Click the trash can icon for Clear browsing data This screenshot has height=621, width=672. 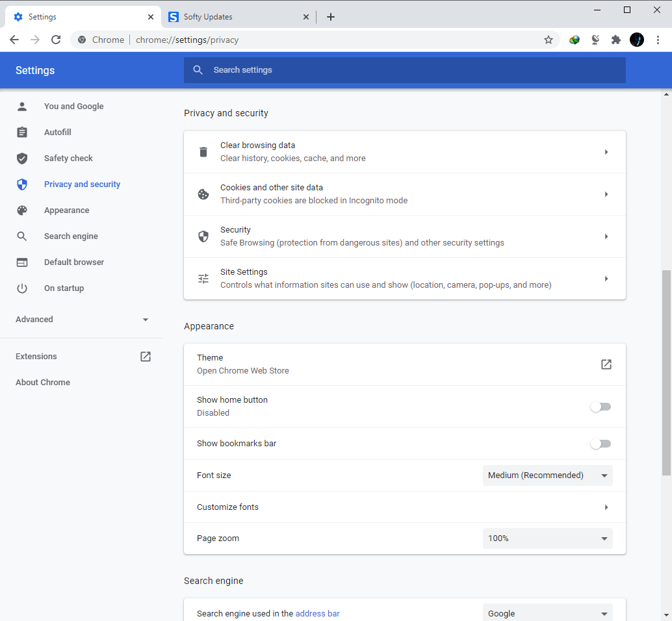point(203,151)
